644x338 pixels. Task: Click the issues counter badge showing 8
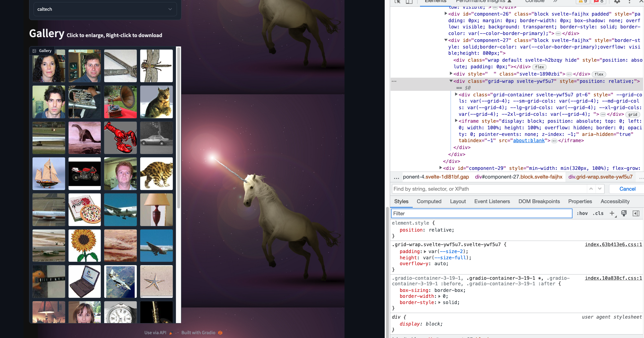599,1
